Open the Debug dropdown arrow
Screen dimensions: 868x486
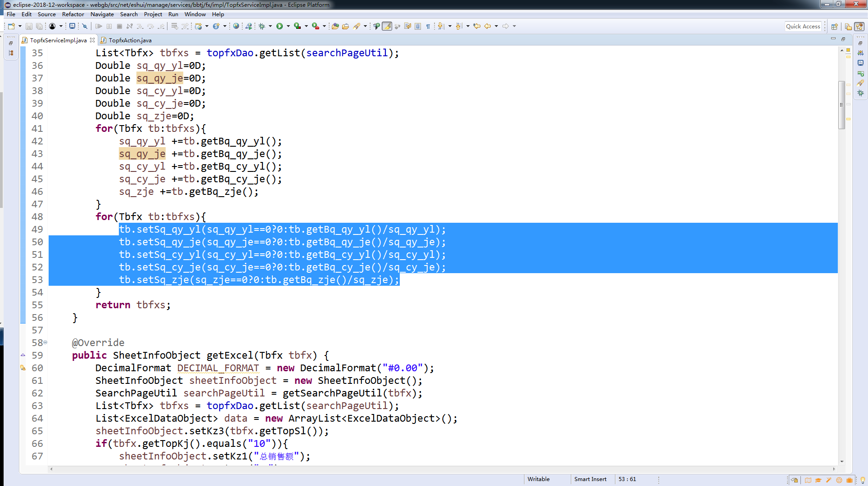[270, 26]
